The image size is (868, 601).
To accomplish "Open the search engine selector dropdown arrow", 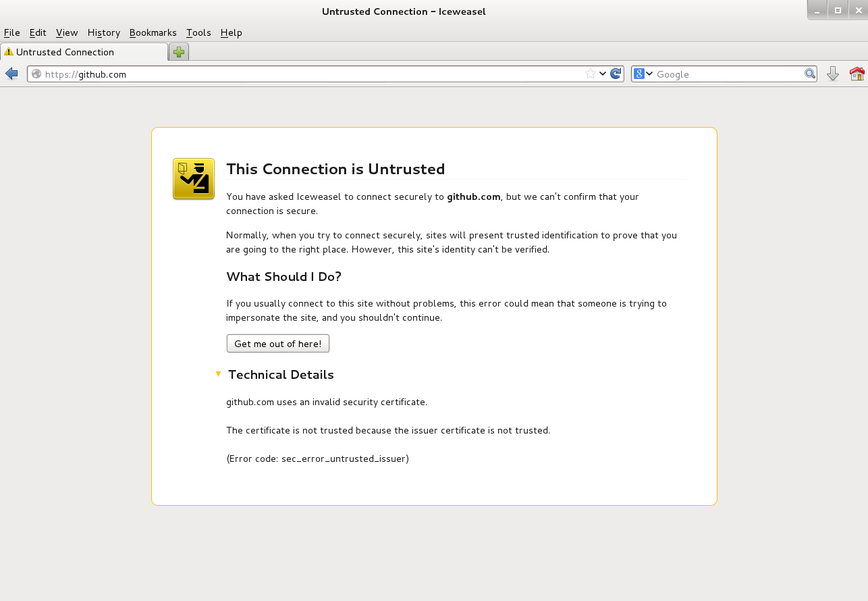I will tap(649, 74).
